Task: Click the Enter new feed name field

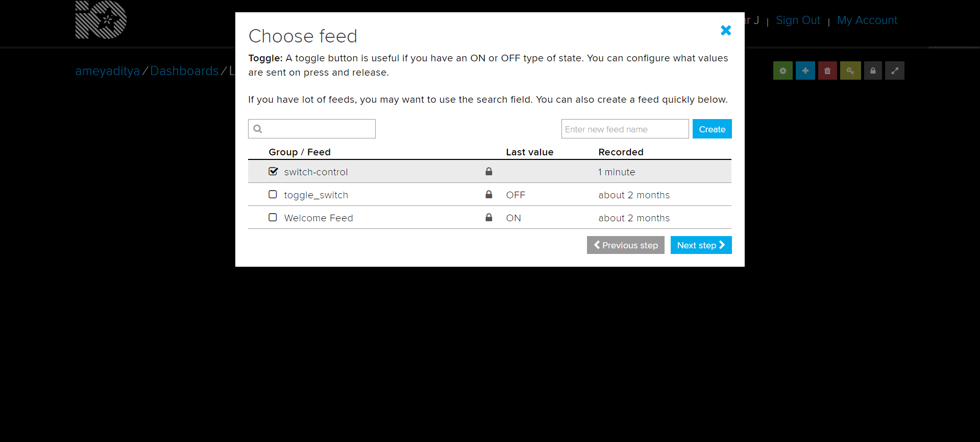Action: [x=625, y=129]
